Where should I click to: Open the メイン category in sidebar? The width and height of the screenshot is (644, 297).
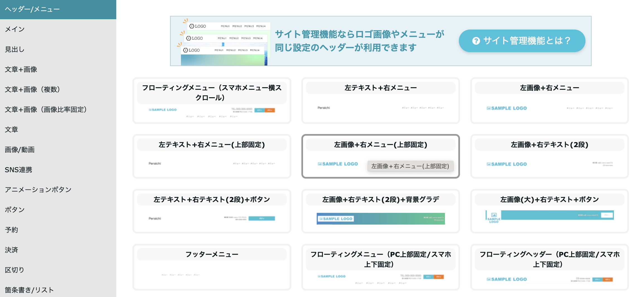tap(15, 29)
